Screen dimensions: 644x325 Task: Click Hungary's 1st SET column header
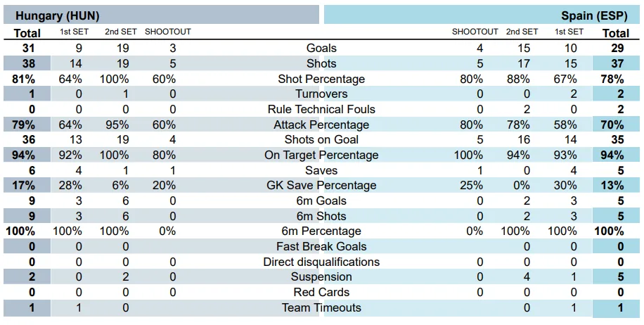[75, 32]
